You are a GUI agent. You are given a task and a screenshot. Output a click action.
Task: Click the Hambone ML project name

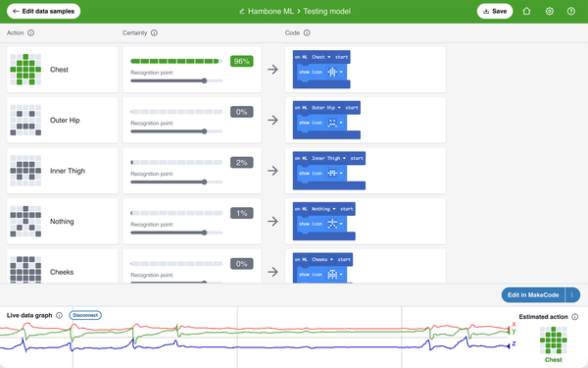coord(270,11)
